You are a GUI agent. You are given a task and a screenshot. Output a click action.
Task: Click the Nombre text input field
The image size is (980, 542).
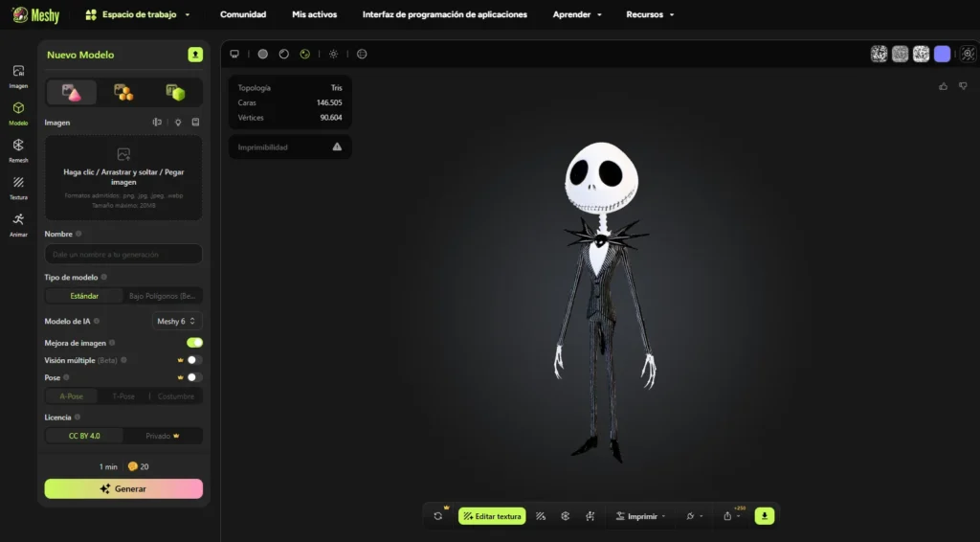(123, 255)
